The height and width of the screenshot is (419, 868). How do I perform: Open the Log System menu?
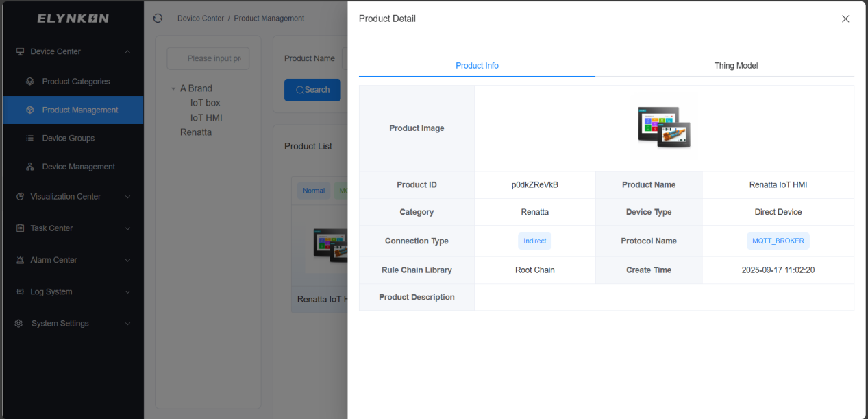click(x=73, y=291)
